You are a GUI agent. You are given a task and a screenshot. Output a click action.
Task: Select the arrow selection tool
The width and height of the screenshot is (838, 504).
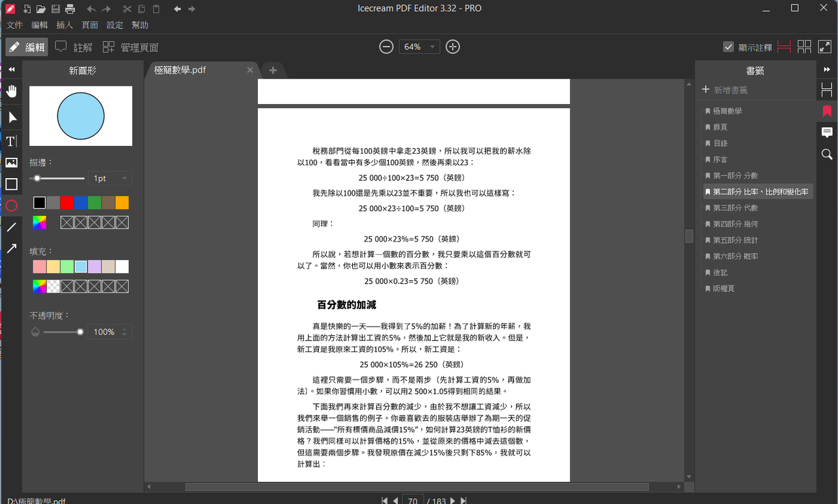[12, 117]
